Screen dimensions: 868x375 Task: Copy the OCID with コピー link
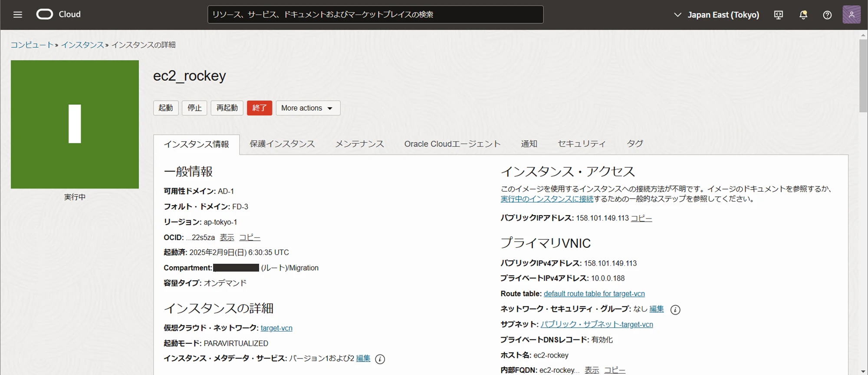point(250,237)
